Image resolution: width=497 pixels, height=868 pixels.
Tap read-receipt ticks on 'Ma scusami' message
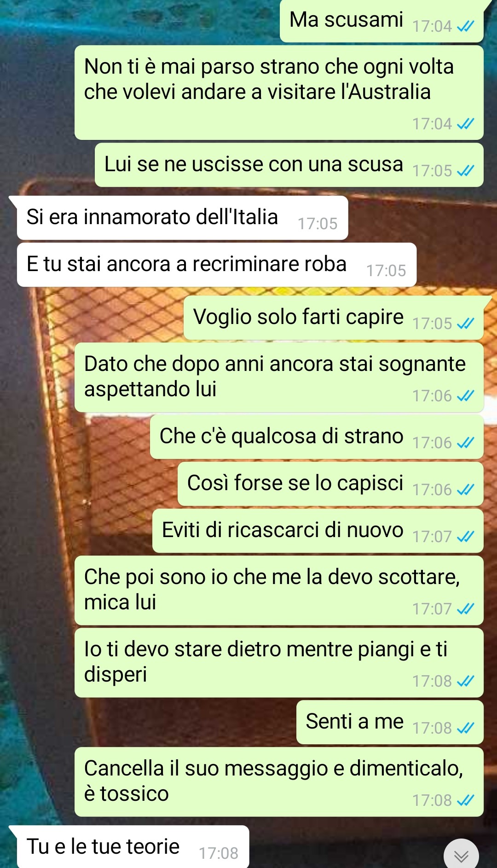[465, 27]
